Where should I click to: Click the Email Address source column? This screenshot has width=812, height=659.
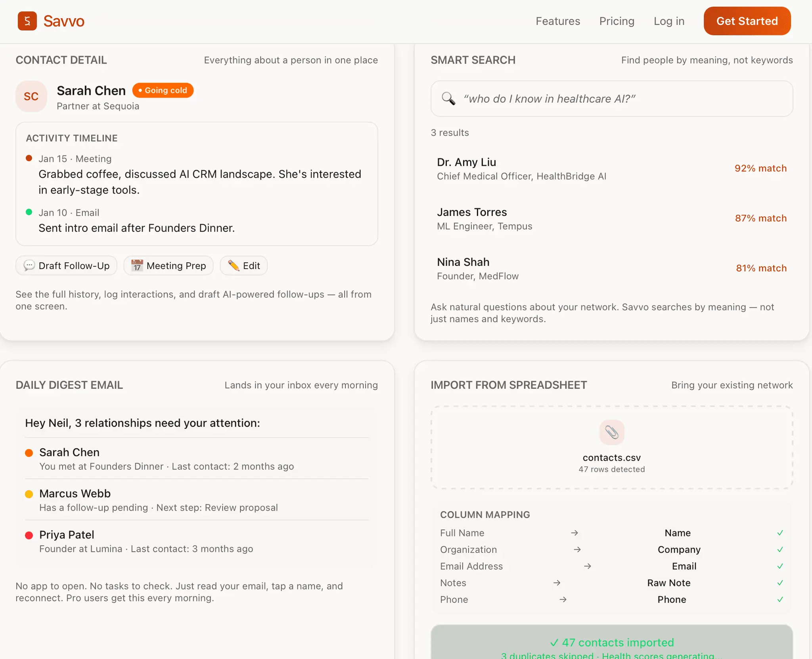pyautogui.click(x=471, y=566)
